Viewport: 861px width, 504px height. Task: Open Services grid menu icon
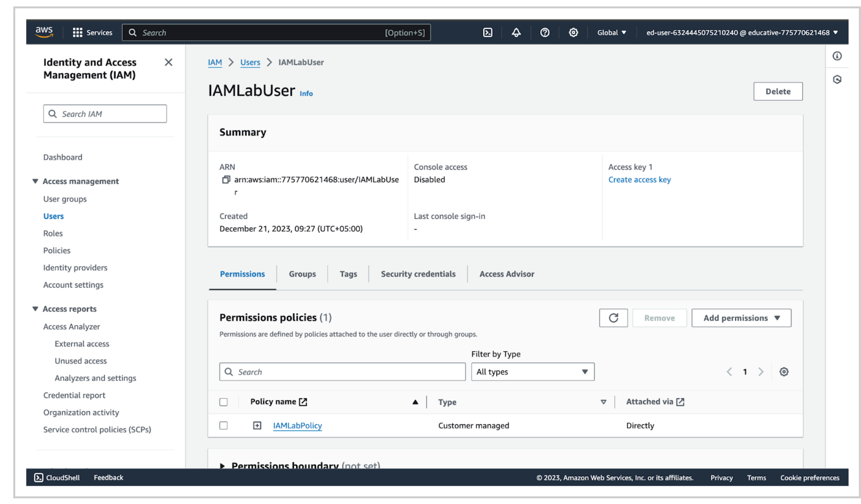(77, 32)
